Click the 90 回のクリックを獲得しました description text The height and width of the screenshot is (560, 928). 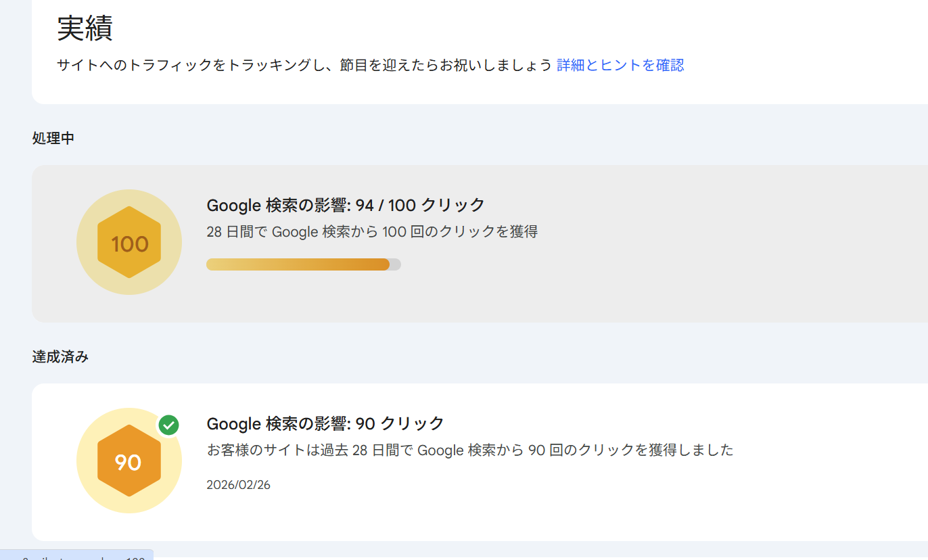pyautogui.click(x=470, y=450)
